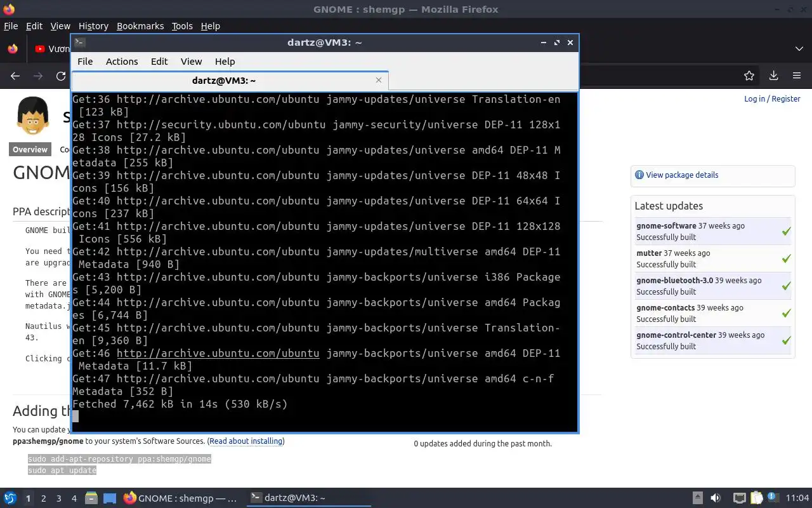Click the Latest updates heading
Image resolution: width=812 pixels, height=508 pixels.
(x=669, y=206)
